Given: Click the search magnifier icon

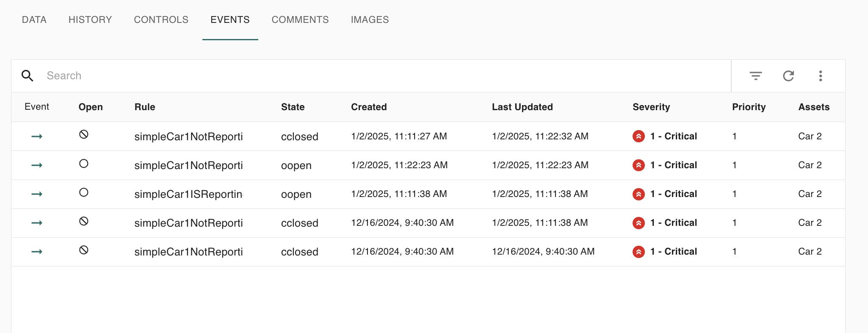Looking at the screenshot, I should point(28,76).
